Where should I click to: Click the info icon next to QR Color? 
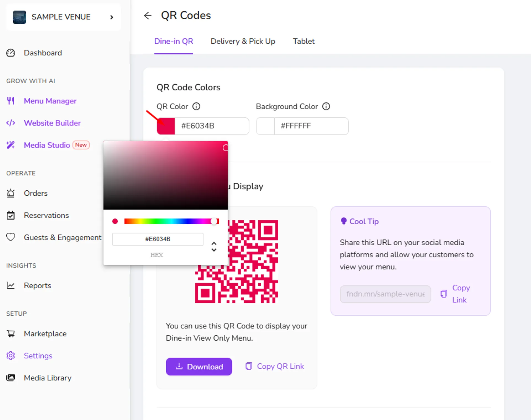point(196,107)
